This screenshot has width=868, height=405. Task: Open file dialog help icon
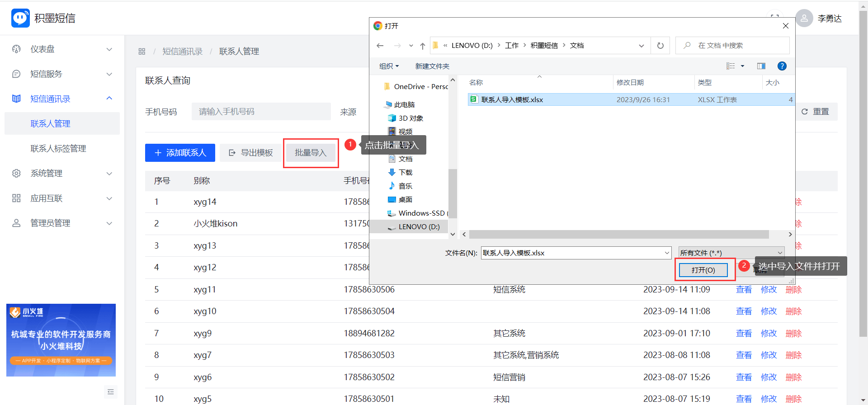click(782, 66)
